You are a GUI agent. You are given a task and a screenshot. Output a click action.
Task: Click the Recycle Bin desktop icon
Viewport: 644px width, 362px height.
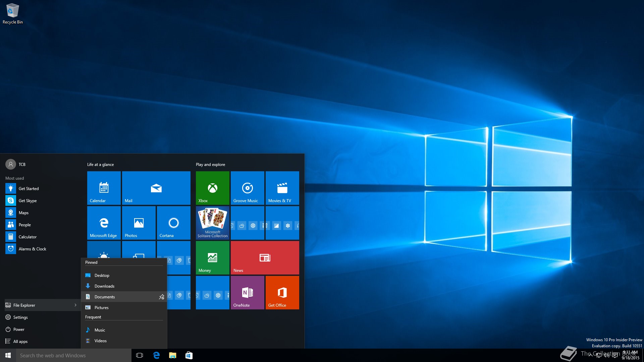(13, 14)
